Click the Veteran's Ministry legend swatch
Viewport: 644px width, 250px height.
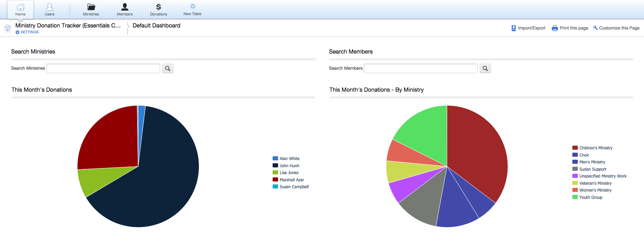pos(575,183)
